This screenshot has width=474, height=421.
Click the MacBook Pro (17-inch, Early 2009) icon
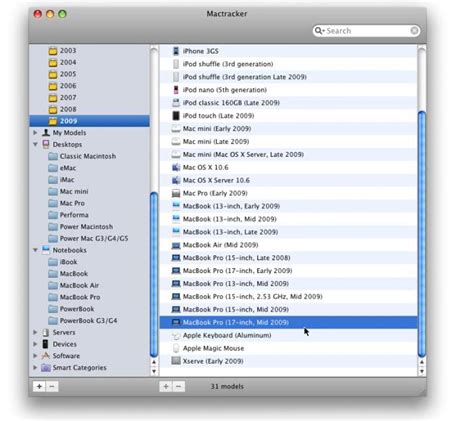point(176,271)
